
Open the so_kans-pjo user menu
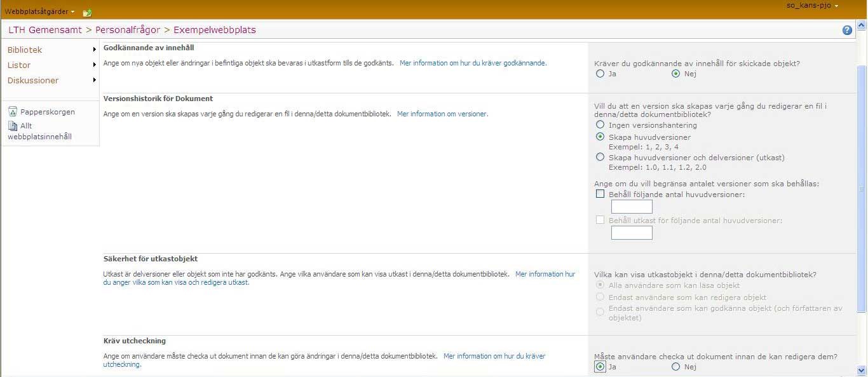point(813,6)
